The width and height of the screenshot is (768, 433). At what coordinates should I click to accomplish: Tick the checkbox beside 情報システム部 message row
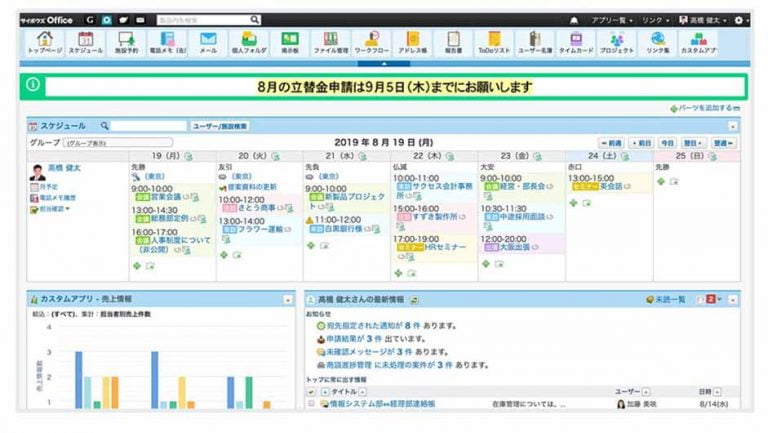coord(312,404)
